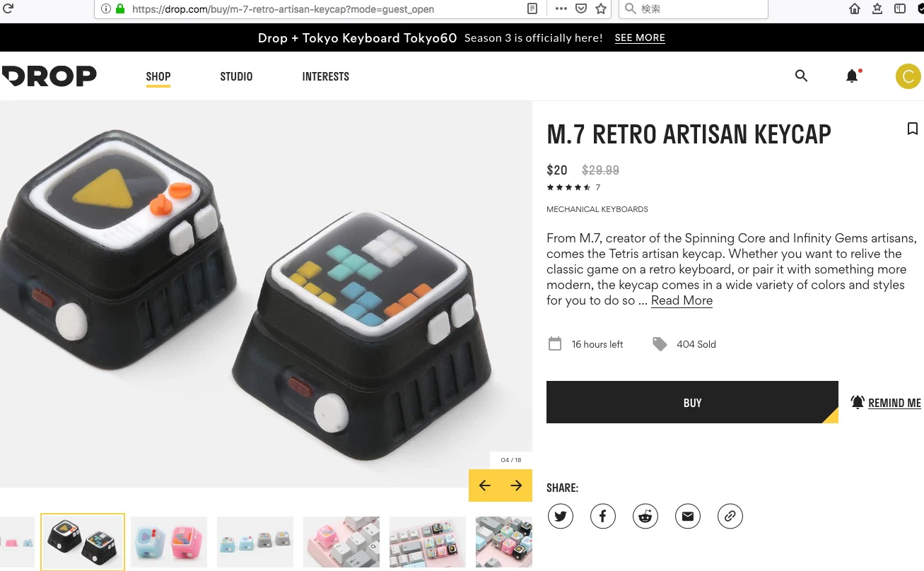This screenshot has width=924, height=571.
Task: Open the site search magnifier icon
Action: tap(801, 76)
